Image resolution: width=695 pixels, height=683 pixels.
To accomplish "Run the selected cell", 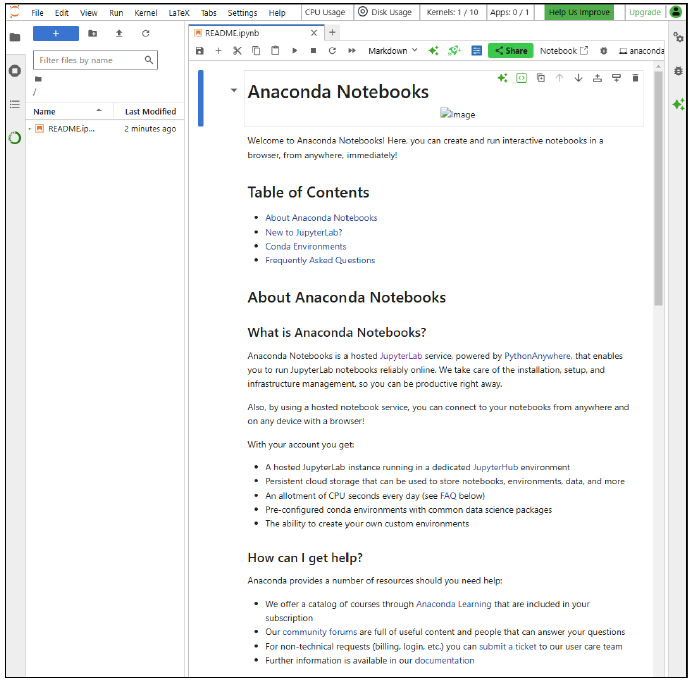I will (295, 51).
